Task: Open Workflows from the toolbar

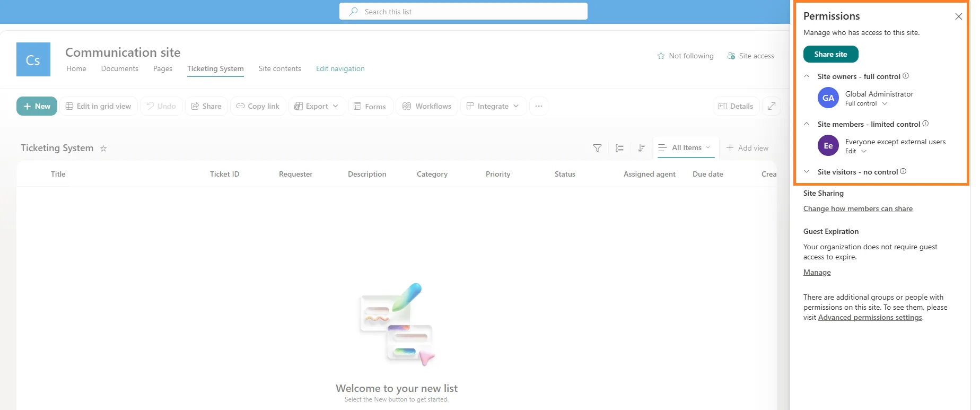Action: point(427,106)
